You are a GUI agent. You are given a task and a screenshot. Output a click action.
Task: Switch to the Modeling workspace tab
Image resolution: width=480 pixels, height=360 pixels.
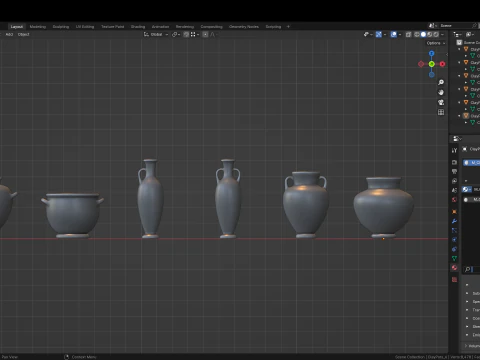coord(38,27)
